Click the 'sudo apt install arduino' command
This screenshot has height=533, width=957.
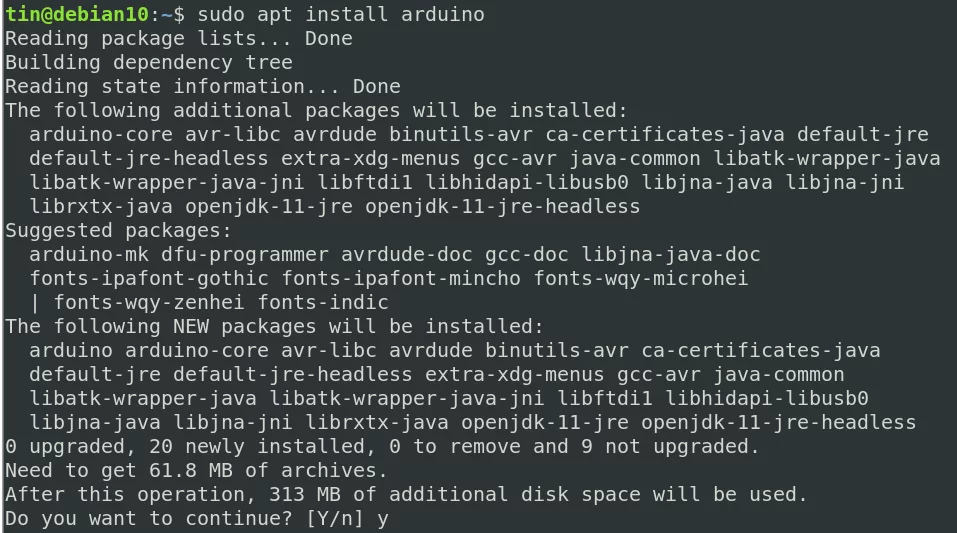(x=341, y=14)
